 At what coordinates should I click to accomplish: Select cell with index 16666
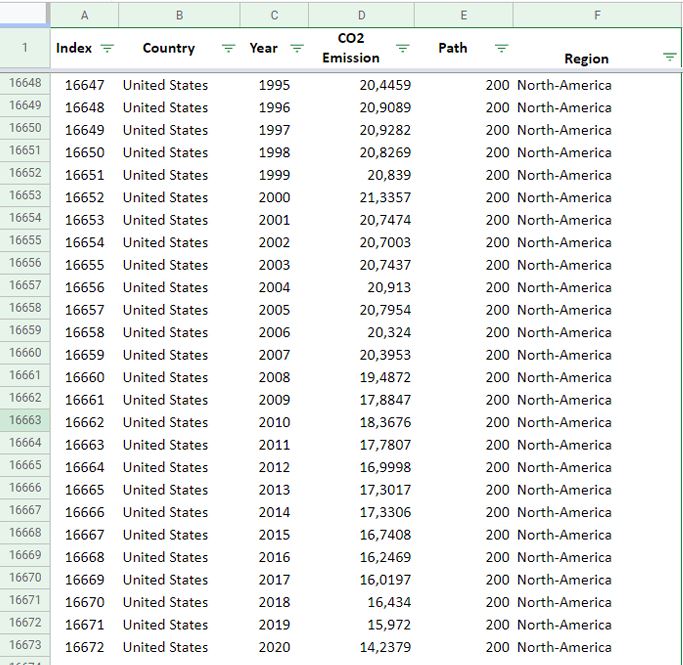[x=85, y=512]
